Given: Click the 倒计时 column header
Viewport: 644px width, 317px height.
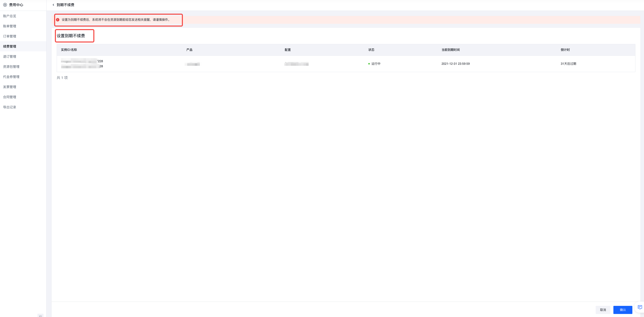Looking at the screenshot, I should (565, 50).
